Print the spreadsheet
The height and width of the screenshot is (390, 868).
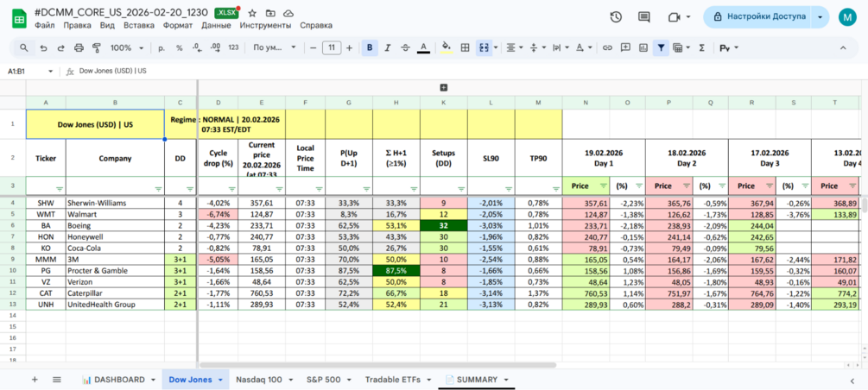(79, 48)
